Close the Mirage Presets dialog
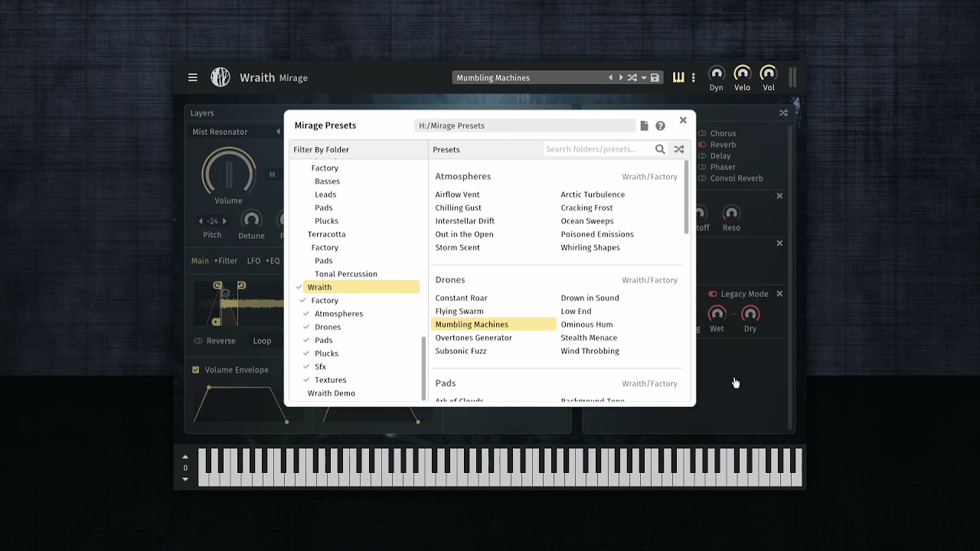This screenshot has height=551, width=980. [683, 120]
